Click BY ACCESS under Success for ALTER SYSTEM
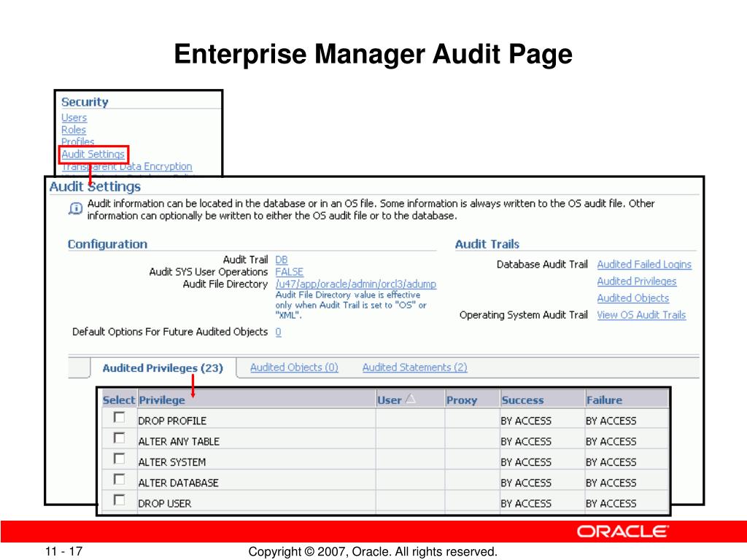Screen dimensions: 747x560 point(526,462)
